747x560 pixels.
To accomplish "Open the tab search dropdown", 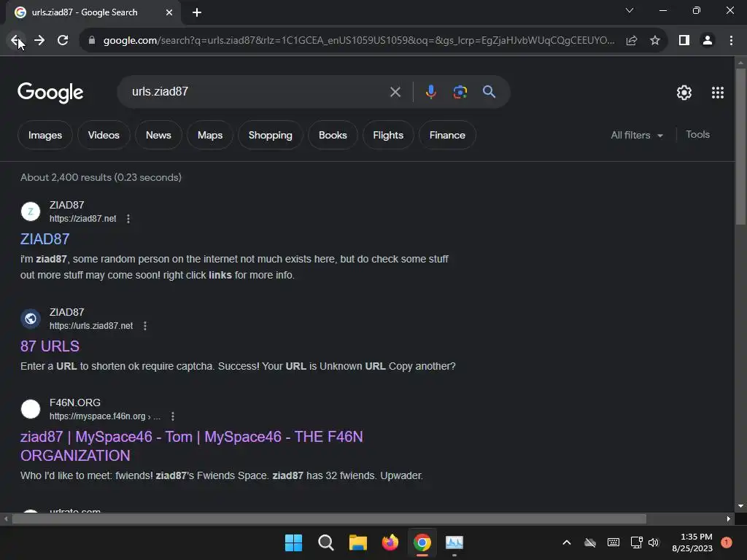I will [x=630, y=10].
